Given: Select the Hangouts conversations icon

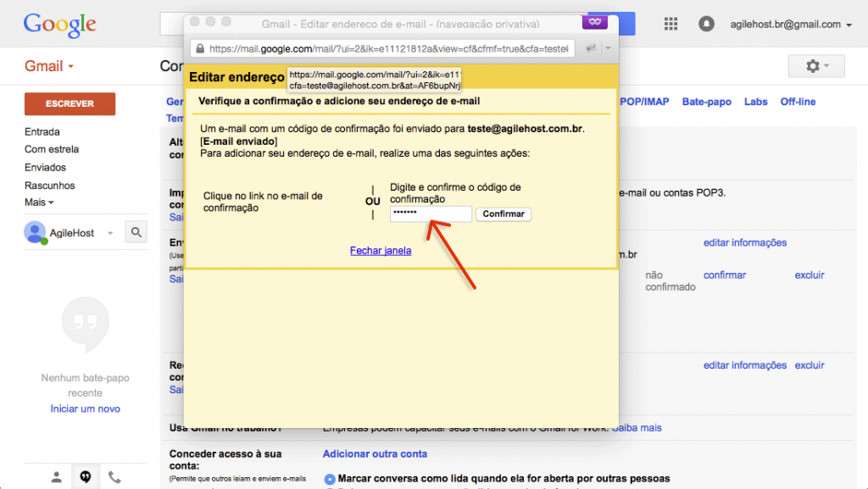Looking at the screenshot, I should click(x=86, y=477).
